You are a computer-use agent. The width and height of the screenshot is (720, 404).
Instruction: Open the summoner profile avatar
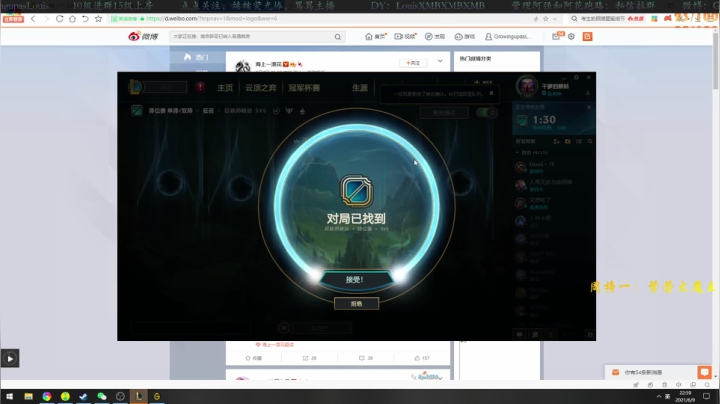point(526,86)
